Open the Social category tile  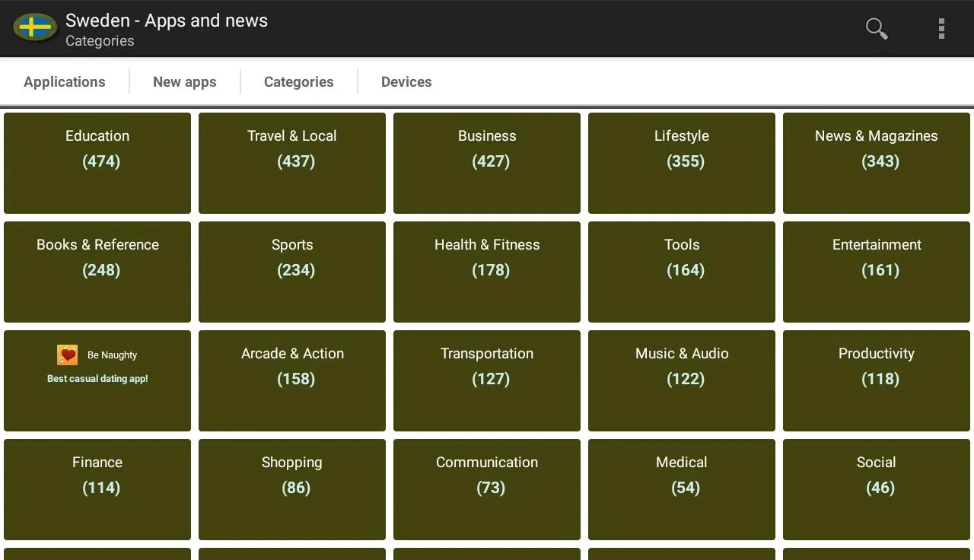877,489
